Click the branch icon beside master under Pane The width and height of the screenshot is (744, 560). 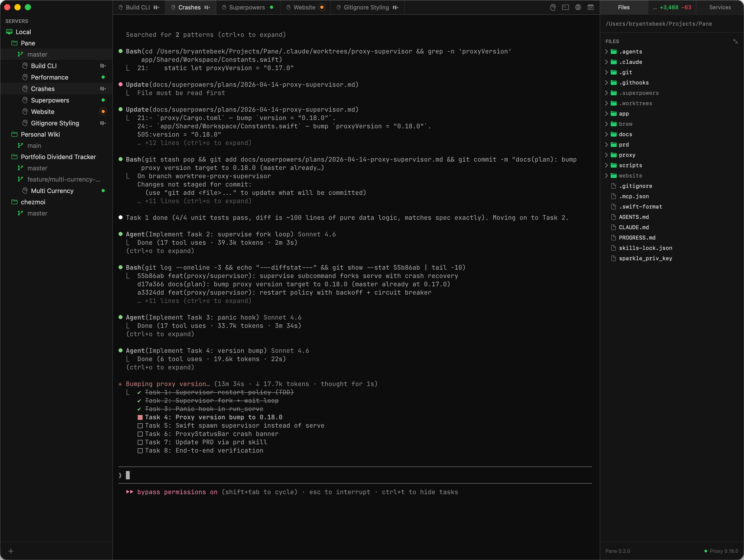tap(20, 54)
